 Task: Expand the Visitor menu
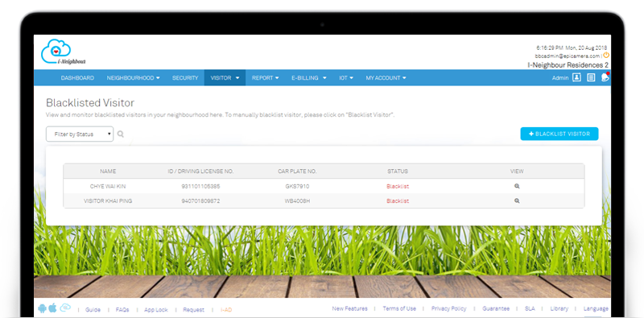(225, 77)
